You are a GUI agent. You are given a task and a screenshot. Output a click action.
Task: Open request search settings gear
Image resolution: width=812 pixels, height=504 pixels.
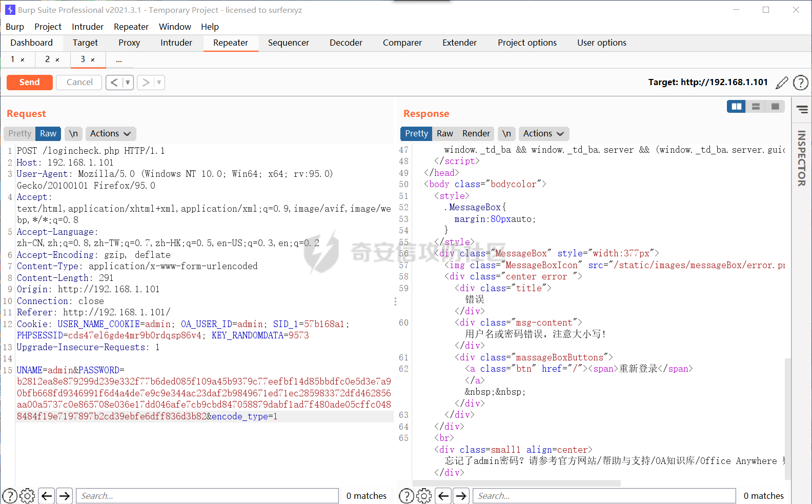tap(27, 496)
